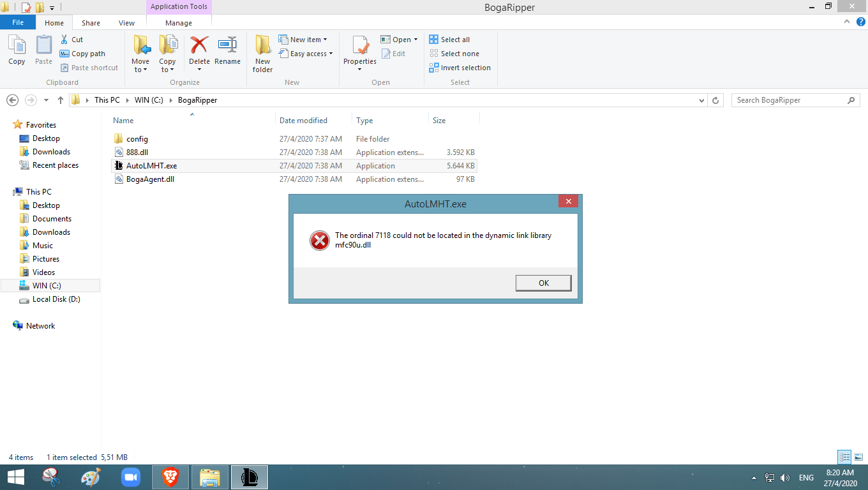
Task: Show hidden system tray icons
Action: click(x=754, y=478)
